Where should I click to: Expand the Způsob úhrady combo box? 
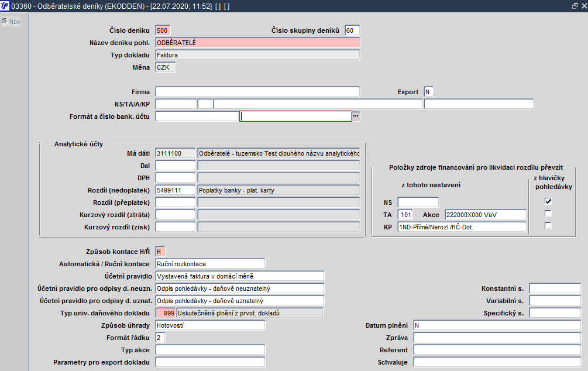(x=210, y=325)
